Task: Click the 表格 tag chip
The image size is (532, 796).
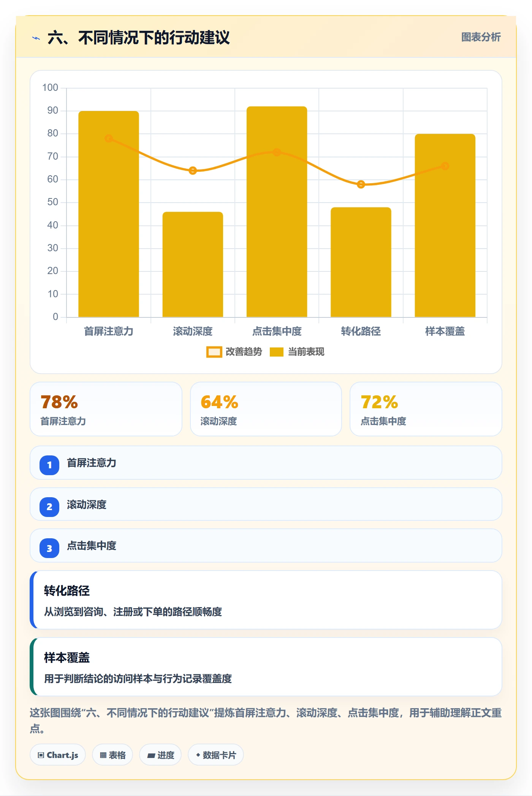Action: click(x=112, y=755)
